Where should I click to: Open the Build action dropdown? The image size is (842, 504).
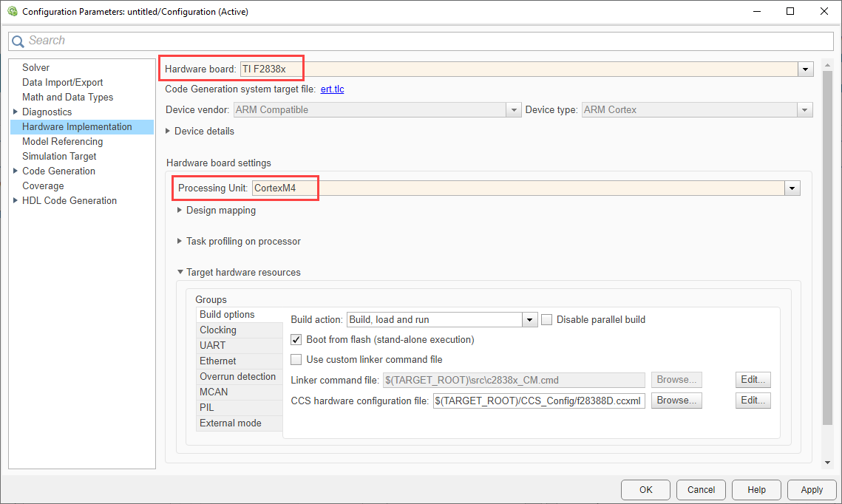(529, 320)
